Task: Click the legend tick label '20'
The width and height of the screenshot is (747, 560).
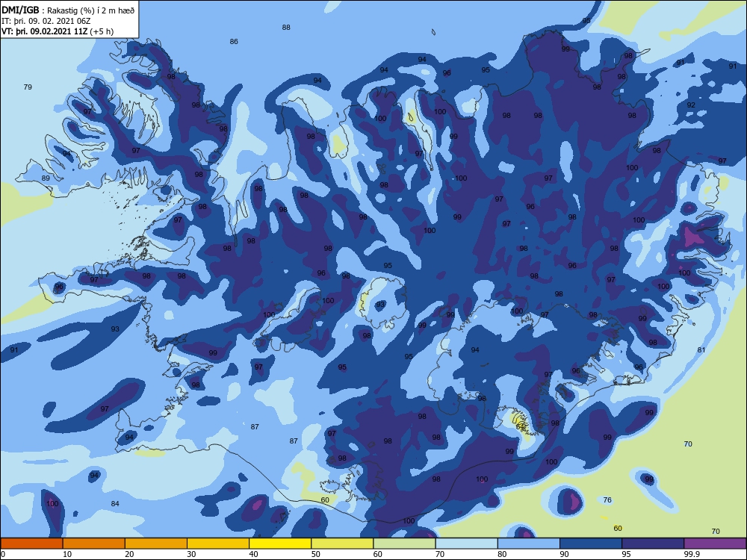Action: click(x=129, y=554)
